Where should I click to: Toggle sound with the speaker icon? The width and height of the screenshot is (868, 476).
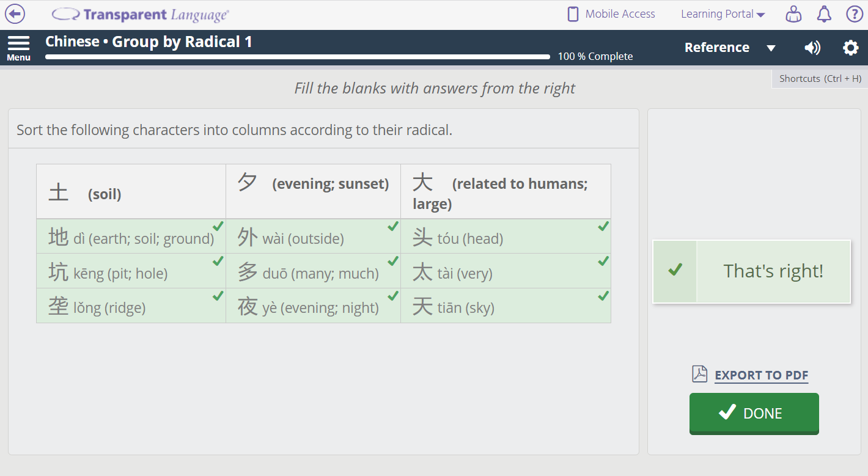click(x=812, y=48)
